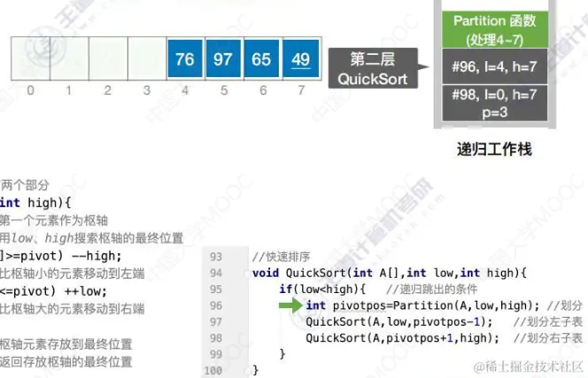Click line number 95 in the gutter

coord(216,289)
